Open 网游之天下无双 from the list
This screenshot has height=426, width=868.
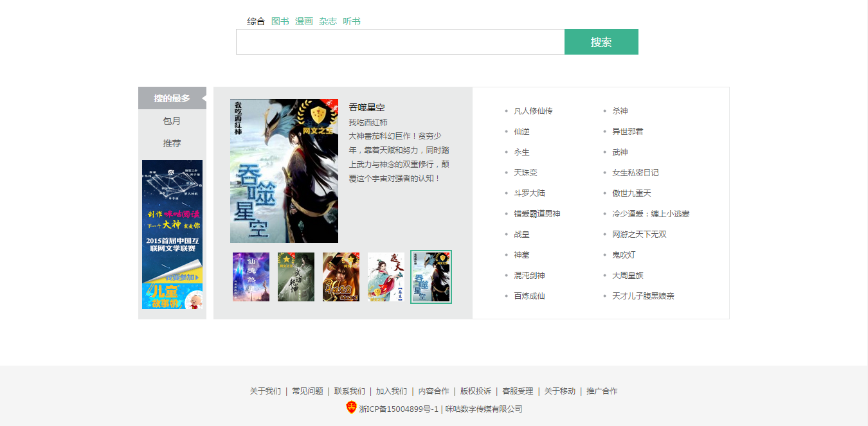[x=639, y=235]
